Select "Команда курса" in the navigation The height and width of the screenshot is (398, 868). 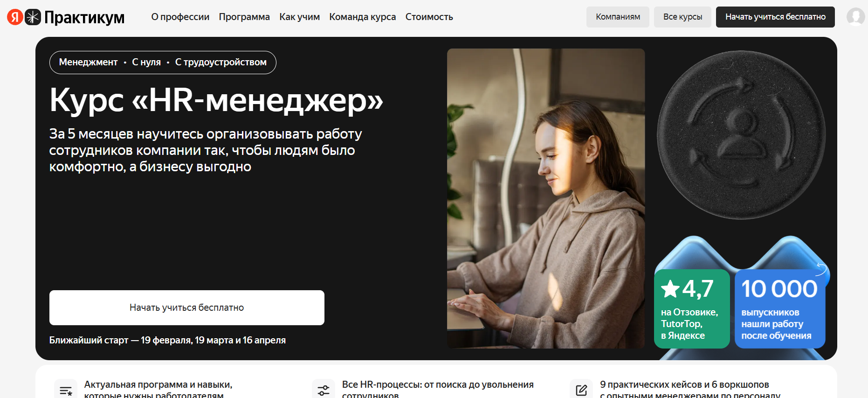pyautogui.click(x=363, y=17)
